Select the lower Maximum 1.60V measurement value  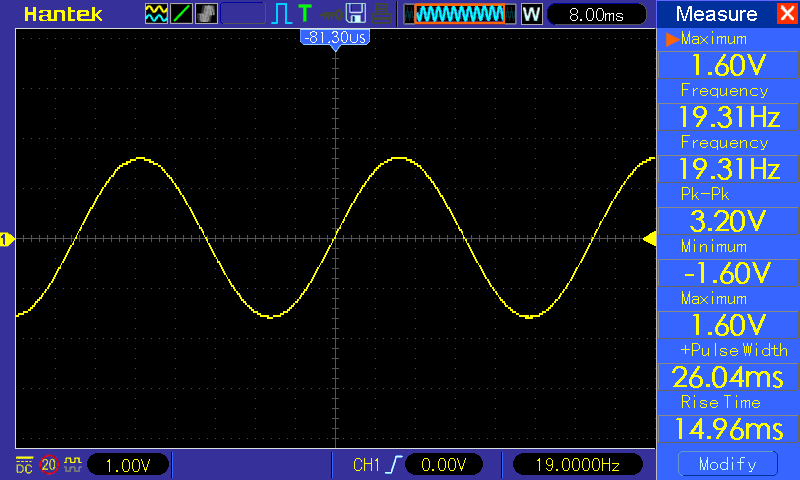coord(728,325)
